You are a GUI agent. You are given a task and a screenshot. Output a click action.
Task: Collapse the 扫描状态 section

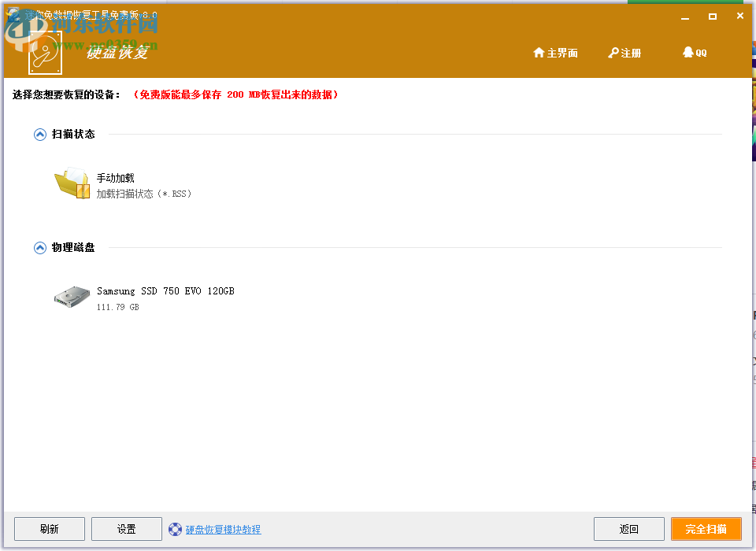click(39, 134)
